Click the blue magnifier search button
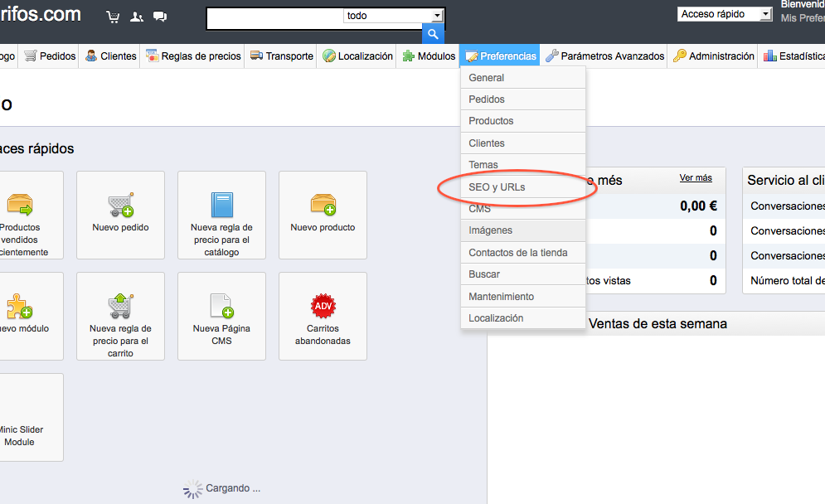Image resolution: width=825 pixels, height=504 pixels. click(x=433, y=34)
